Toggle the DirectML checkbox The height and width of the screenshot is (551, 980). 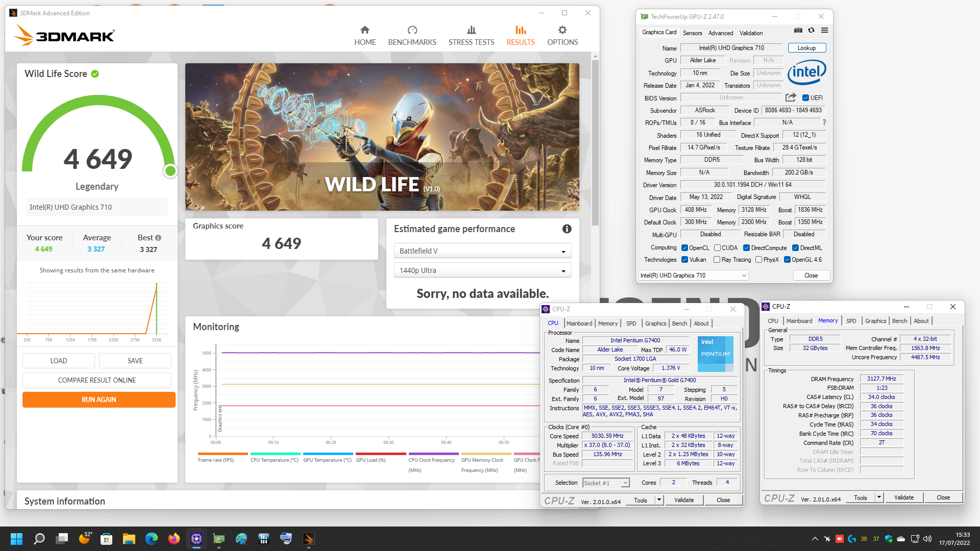click(x=795, y=248)
